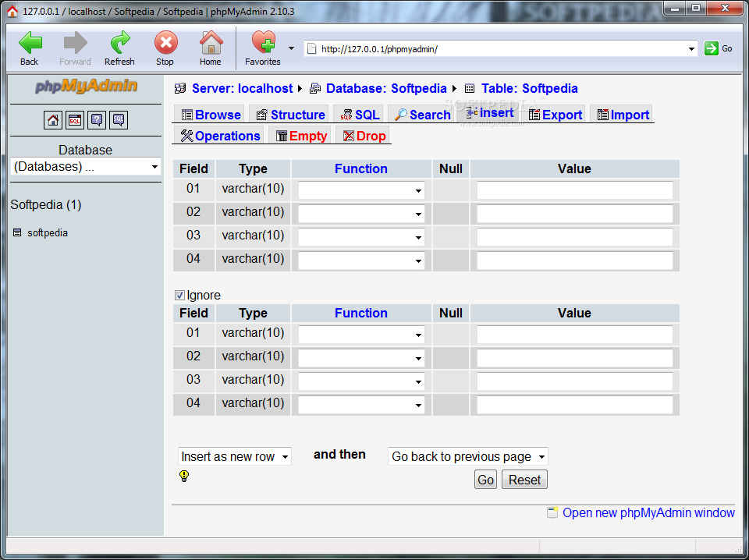Click the lightbulb hint icon
749x560 pixels.
tap(184, 476)
